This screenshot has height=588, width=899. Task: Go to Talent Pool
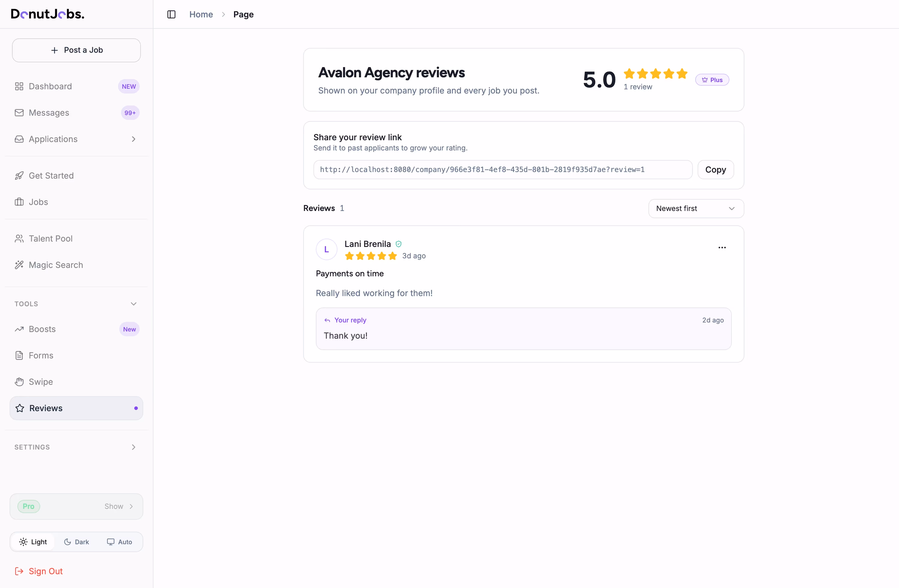(x=76, y=239)
